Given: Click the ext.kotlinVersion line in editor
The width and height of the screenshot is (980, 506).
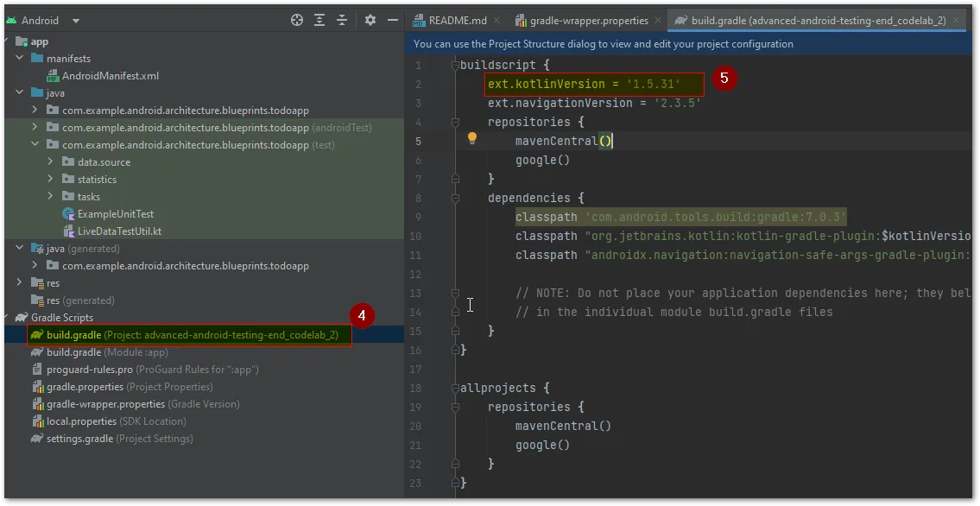Looking at the screenshot, I should point(584,84).
